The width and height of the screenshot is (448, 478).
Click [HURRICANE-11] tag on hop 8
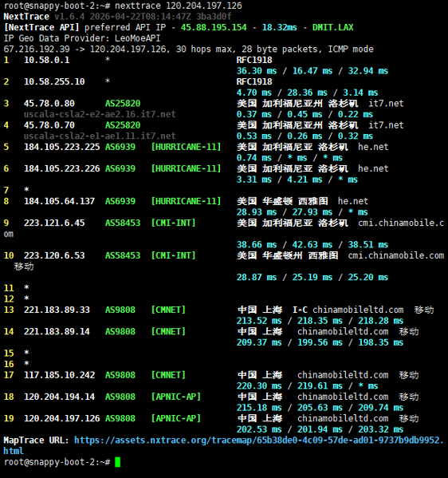coord(186,201)
